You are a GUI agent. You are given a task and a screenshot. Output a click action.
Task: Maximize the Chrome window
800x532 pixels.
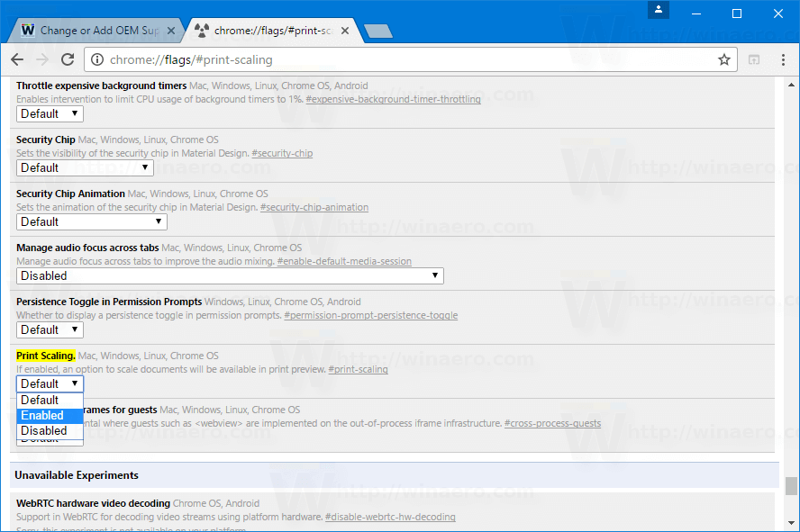tap(737, 14)
